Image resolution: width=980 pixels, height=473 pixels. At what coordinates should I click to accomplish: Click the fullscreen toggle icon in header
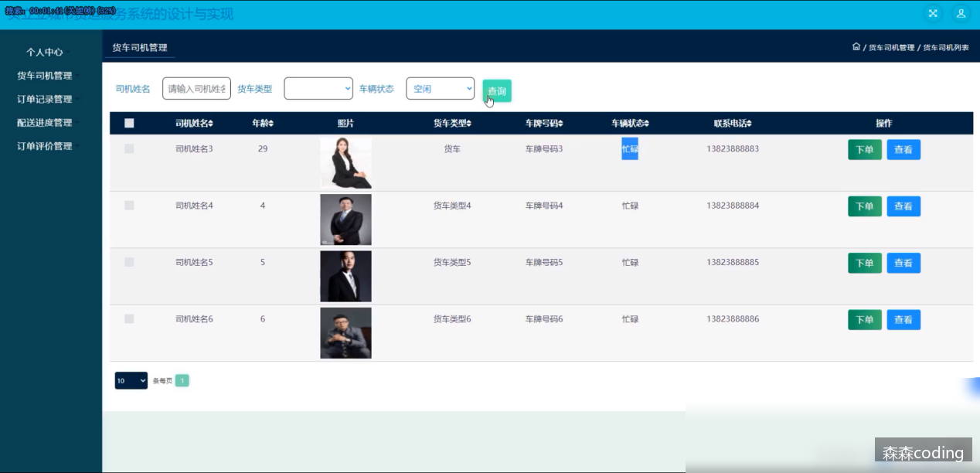point(933,13)
